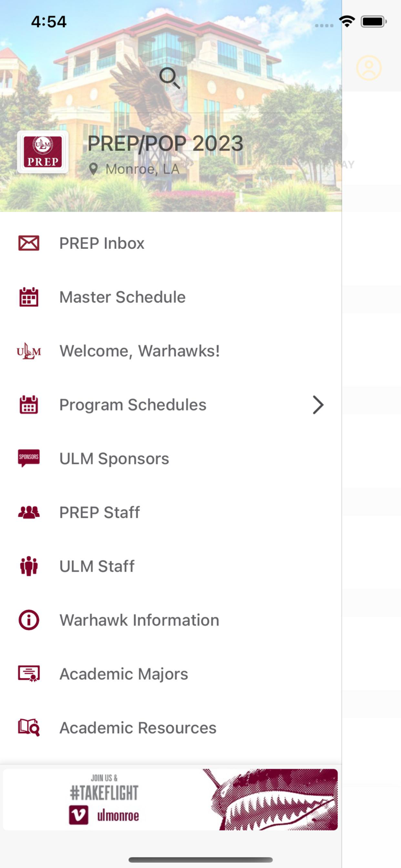Click the home indicator bar at bottom
This screenshot has height=868, width=401.
pos(200,860)
